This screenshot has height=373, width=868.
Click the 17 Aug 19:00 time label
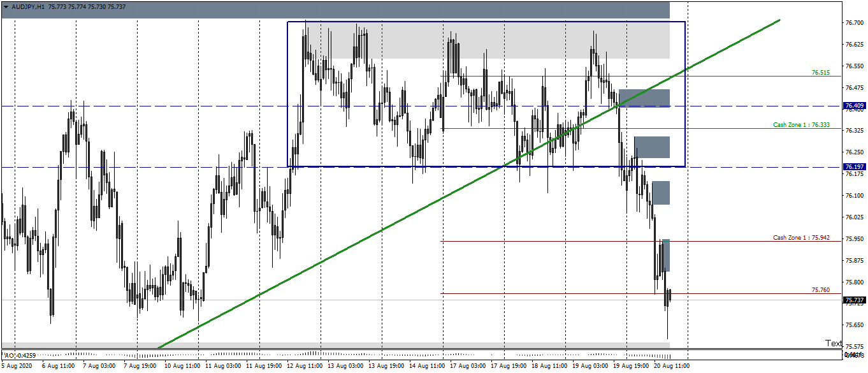tap(509, 367)
